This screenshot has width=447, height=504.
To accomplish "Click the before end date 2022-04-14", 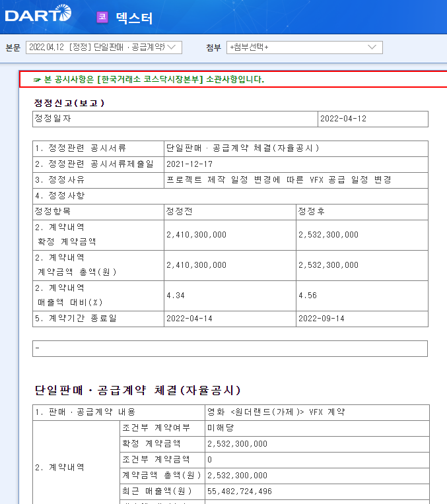I will (189, 319).
